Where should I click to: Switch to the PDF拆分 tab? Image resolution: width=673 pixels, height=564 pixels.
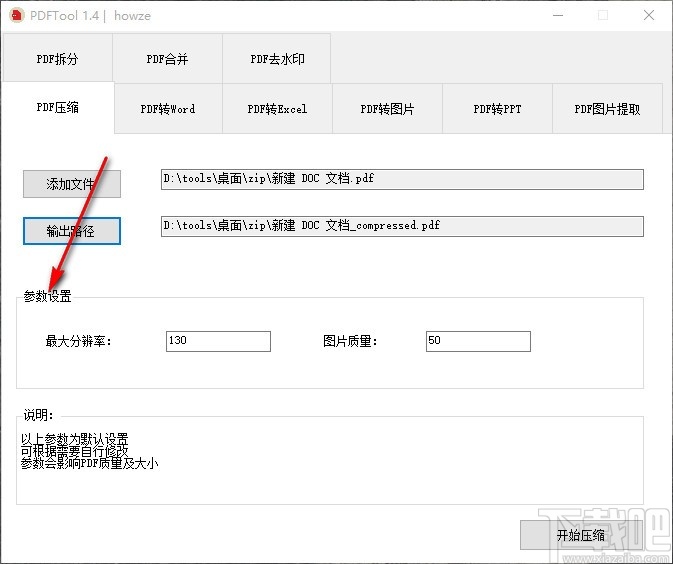(x=58, y=58)
